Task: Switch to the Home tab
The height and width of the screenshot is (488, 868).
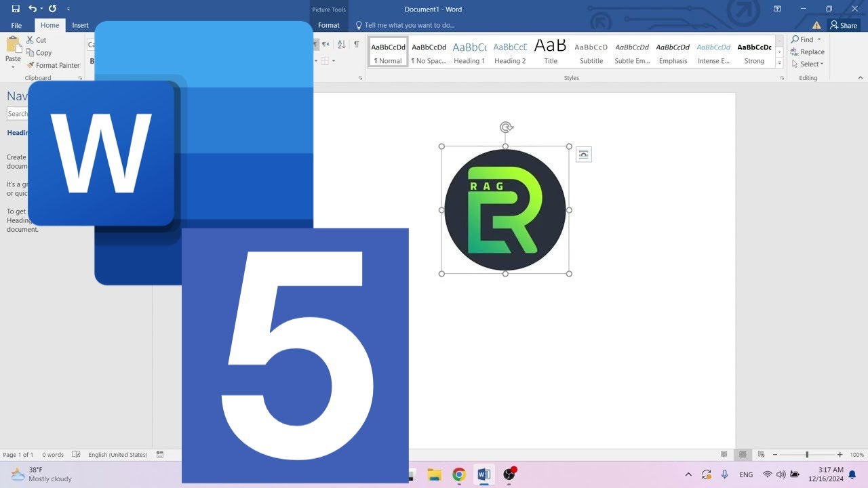Action: [x=50, y=25]
